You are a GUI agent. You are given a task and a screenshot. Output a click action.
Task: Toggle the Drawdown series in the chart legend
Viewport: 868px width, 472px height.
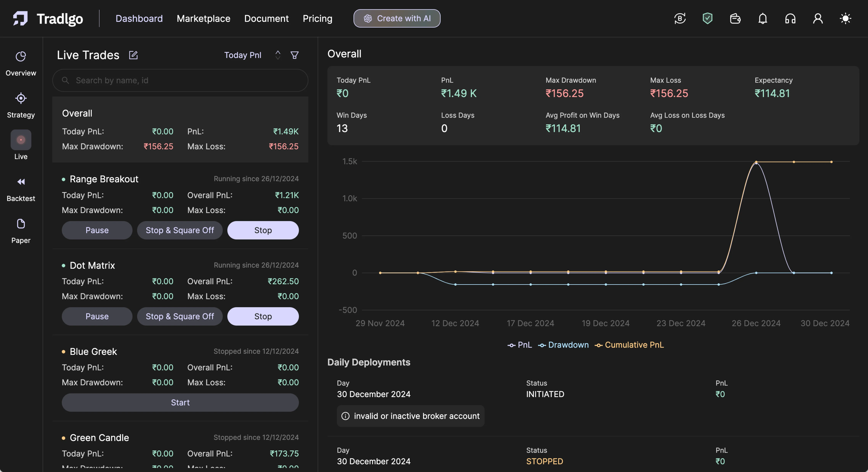click(563, 345)
